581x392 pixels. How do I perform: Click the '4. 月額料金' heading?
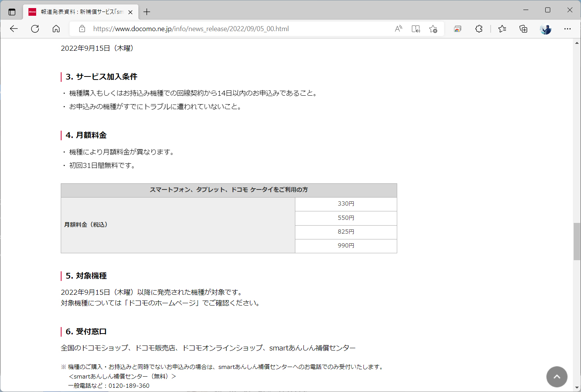86,135
